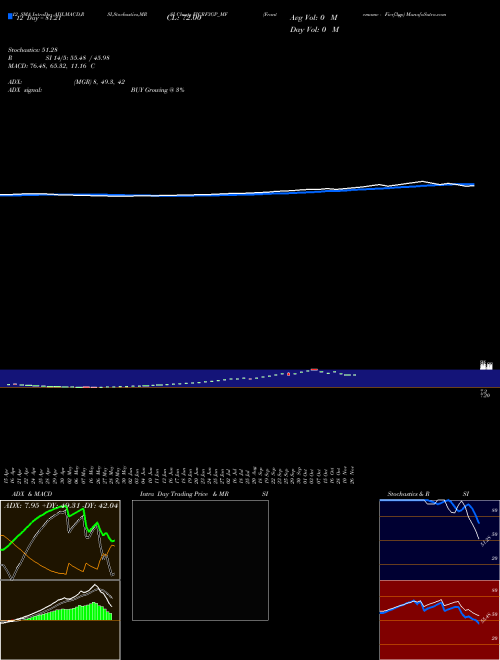Image resolution: width=500 pixels, height=660 pixels.
Task: Open the blue Stochastics chart panel
Action: click(439, 540)
